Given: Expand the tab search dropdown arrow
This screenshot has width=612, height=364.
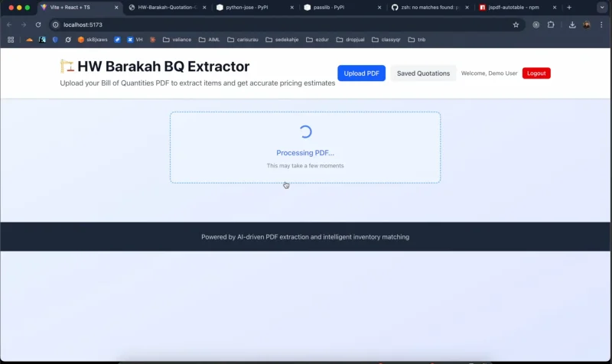Looking at the screenshot, I should click(601, 7).
